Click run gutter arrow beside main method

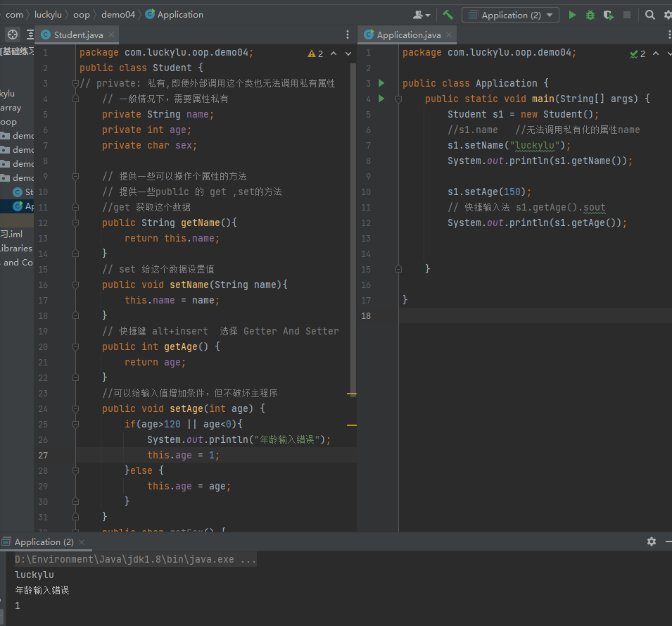point(381,99)
